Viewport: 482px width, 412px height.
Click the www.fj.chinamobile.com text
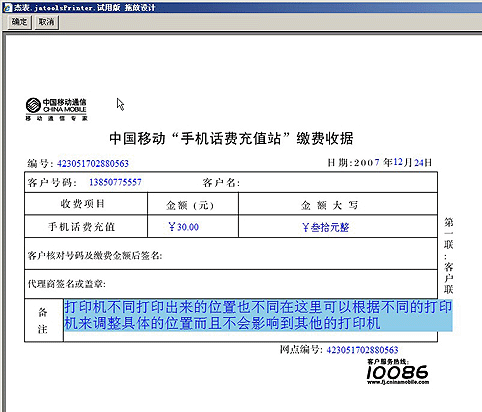click(398, 382)
